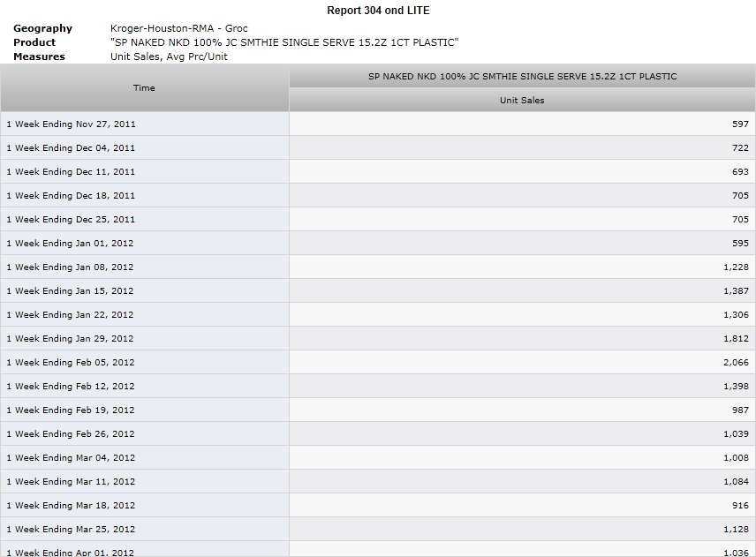Select the "1 Week Ending Jan 01, 2012" row label
The width and height of the screenshot is (756, 557).
point(70,244)
